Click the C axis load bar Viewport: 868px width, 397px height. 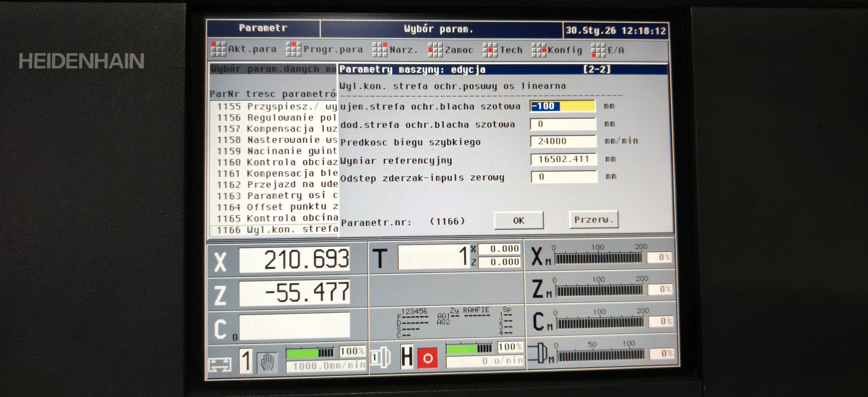point(600,323)
